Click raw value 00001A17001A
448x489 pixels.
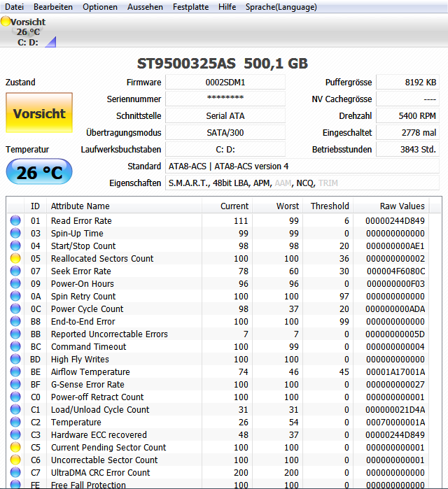click(395, 371)
